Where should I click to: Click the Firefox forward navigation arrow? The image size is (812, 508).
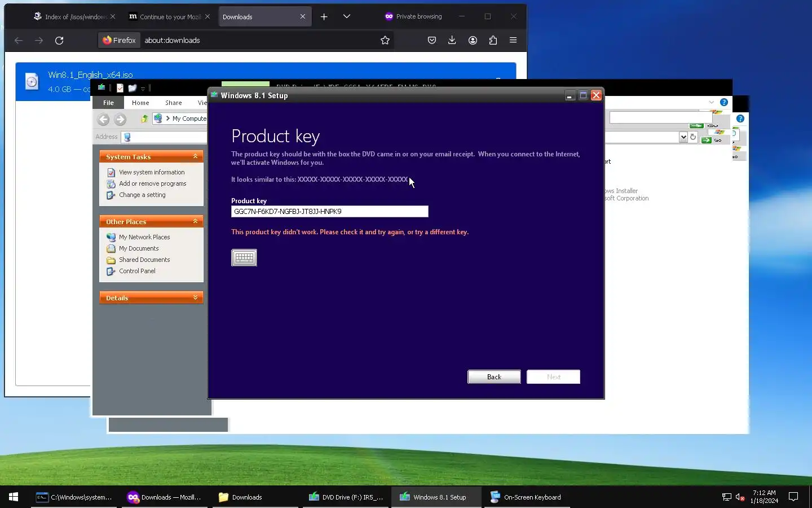tap(39, 40)
